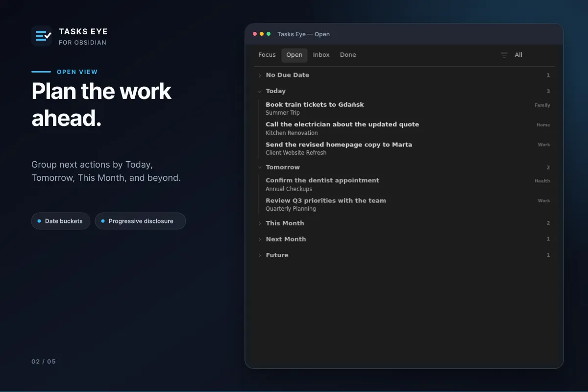The height and width of the screenshot is (392, 588).
Task: Open task Confirm the dentist appointment
Action: click(322, 180)
